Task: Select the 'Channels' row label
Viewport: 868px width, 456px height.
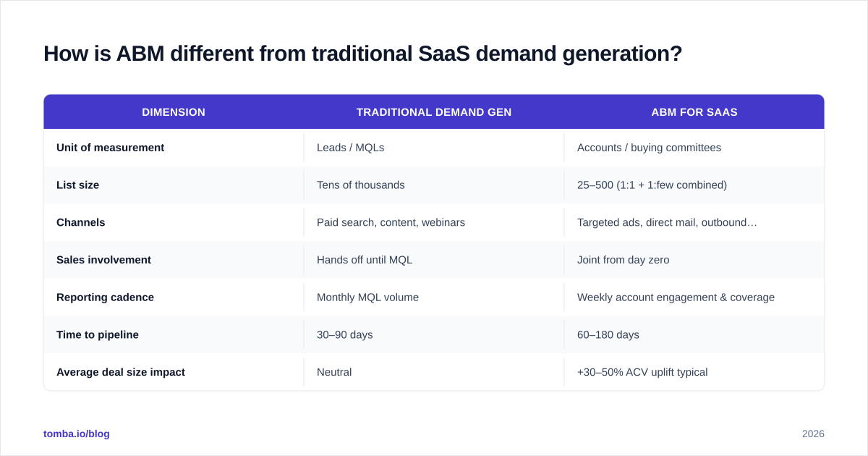Action: coord(80,223)
